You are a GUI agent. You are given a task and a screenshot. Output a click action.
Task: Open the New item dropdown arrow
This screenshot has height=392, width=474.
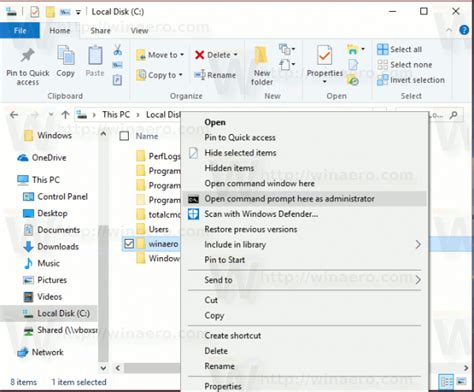click(x=293, y=49)
